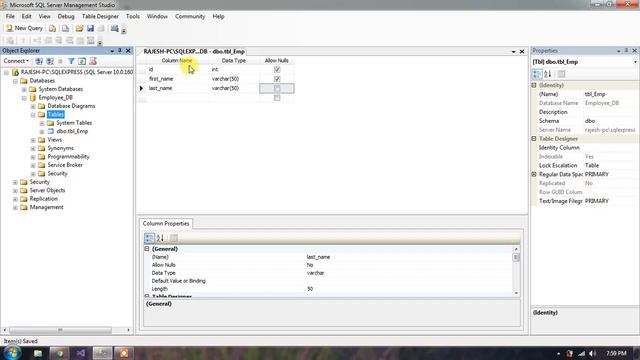
Task: Collapse the Employee_DB database node
Action: click(x=24, y=98)
